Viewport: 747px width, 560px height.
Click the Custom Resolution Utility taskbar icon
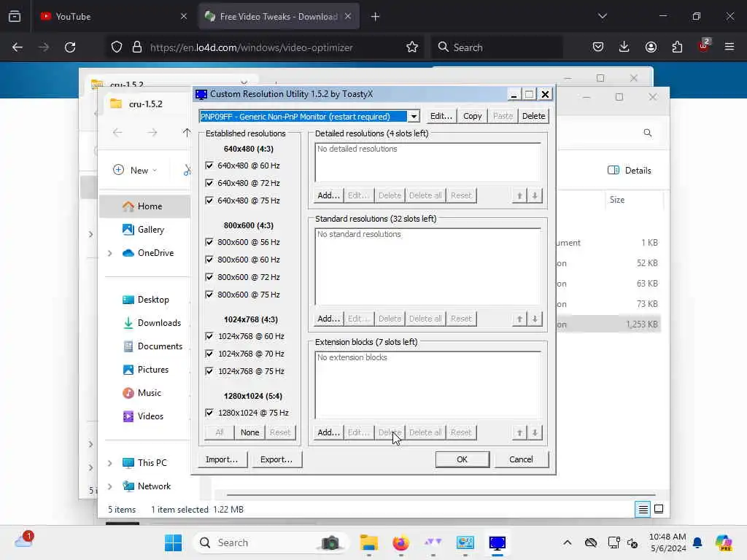coord(497,542)
